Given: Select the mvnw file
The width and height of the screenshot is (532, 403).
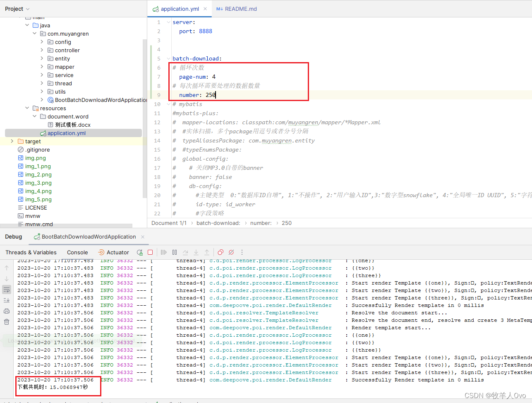Looking at the screenshot, I should (x=29, y=216).
